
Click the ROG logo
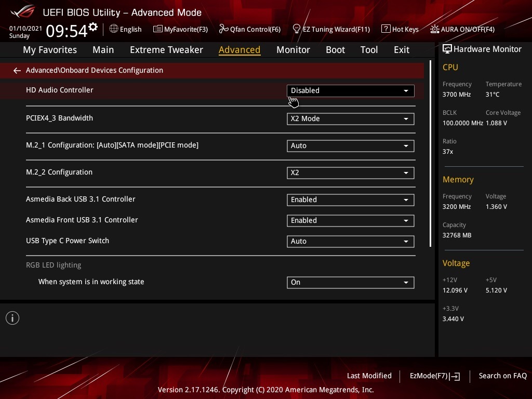[x=23, y=11]
